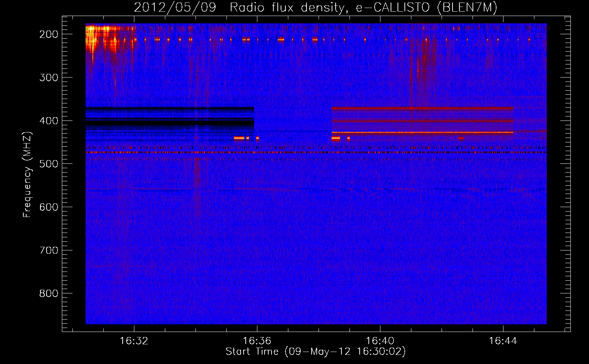Viewport: 589px width, 364px height.
Task: Click the 16:44 time tick label
Action: point(503,341)
